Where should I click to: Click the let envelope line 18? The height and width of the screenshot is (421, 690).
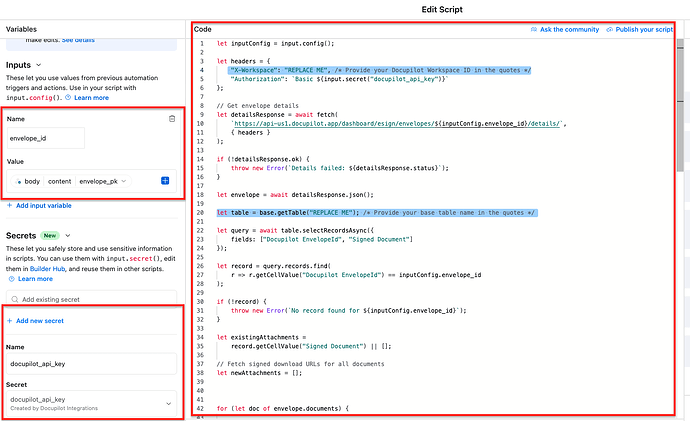295,195
